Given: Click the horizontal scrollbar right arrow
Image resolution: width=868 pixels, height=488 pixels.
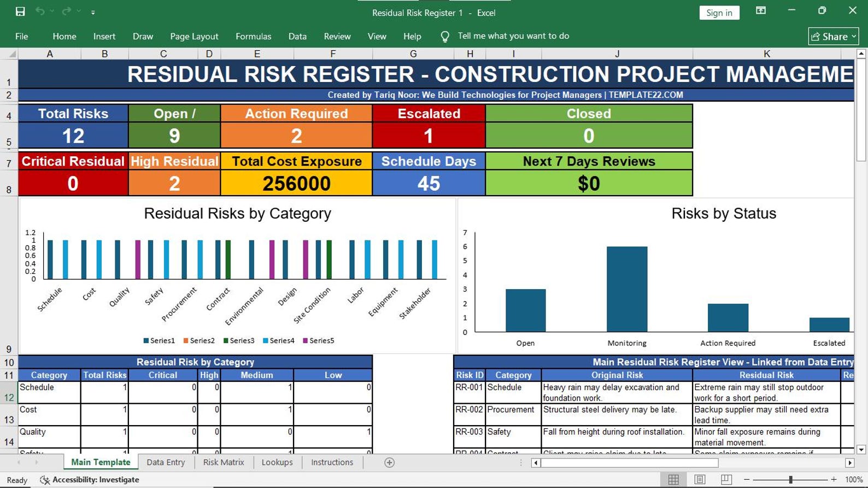Looking at the screenshot, I should (849, 463).
